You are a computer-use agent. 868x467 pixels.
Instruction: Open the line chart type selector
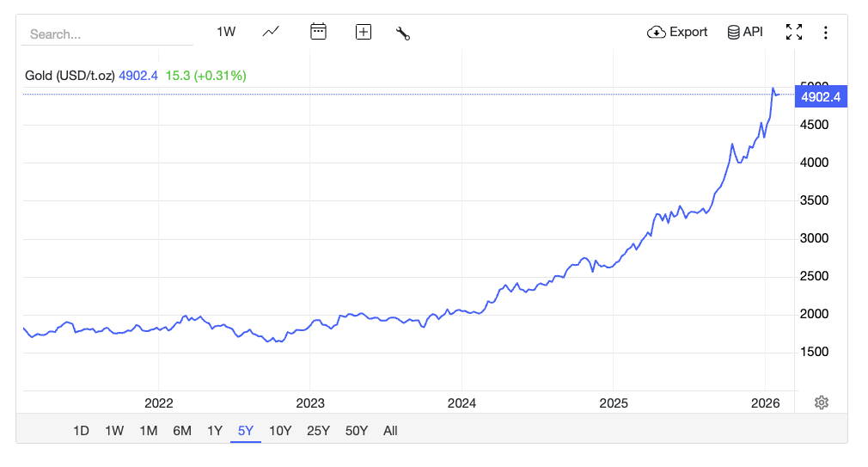point(271,32)
